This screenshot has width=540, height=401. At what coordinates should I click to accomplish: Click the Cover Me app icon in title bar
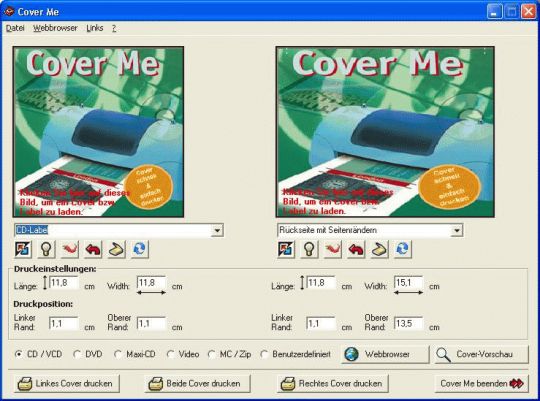tap(9, 12)
